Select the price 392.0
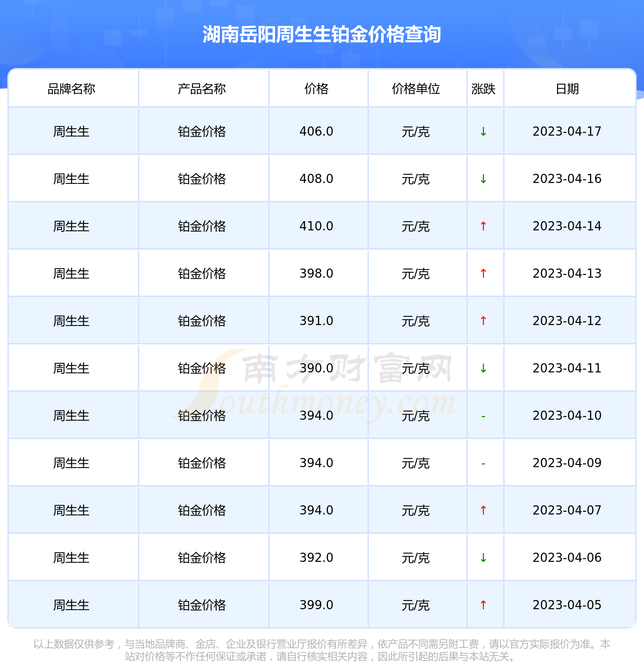This screenshot has width=644, height=669. pyautogui.click(x=316, y=558)
